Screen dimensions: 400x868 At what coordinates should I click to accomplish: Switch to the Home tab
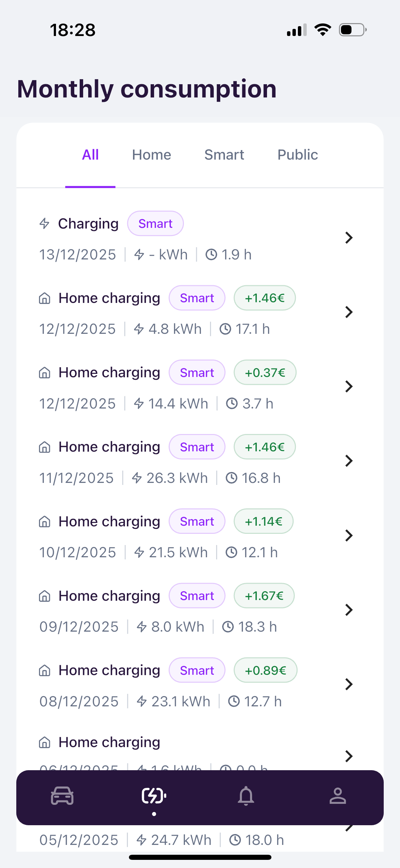point(151,155)
